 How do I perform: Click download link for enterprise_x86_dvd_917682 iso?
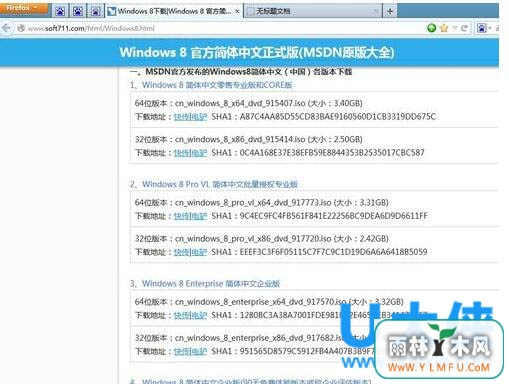pyautogui.click(x=190, y=351)
